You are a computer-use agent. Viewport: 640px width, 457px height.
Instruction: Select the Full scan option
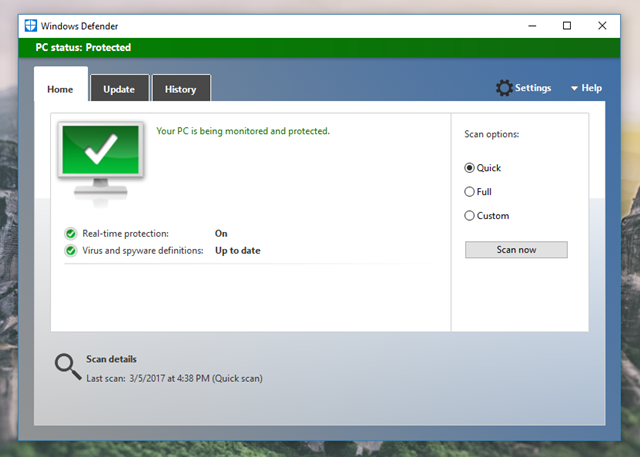coord(469,192)
